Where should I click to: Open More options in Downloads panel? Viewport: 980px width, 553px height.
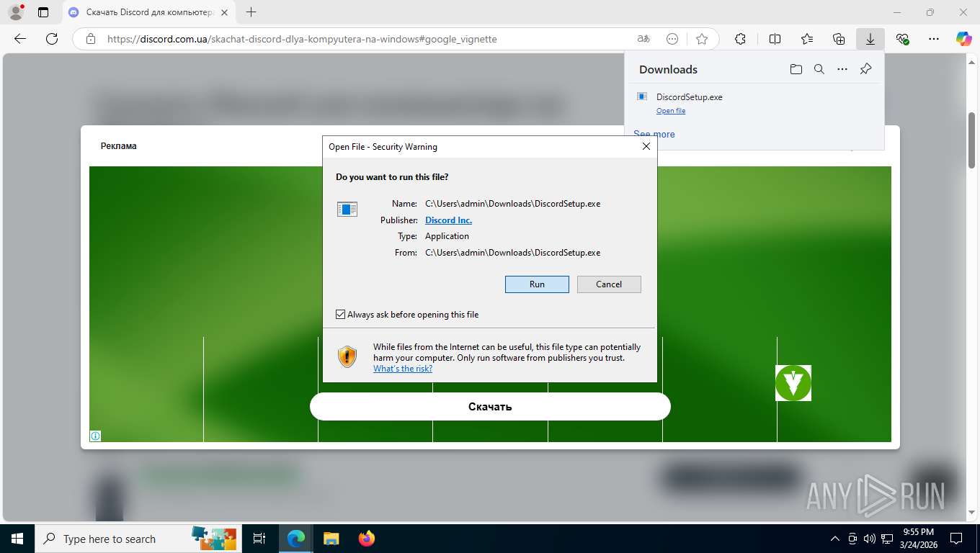[842, 69]
